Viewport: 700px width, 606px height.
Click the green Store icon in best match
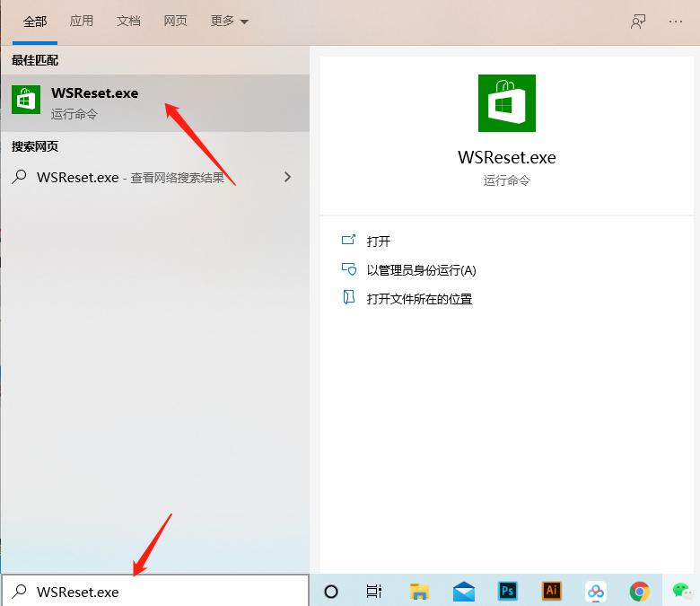tap(26, 100)
